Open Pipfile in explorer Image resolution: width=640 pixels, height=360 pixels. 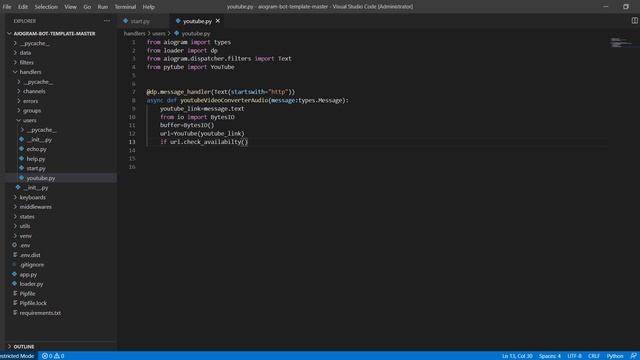point(27,293)
